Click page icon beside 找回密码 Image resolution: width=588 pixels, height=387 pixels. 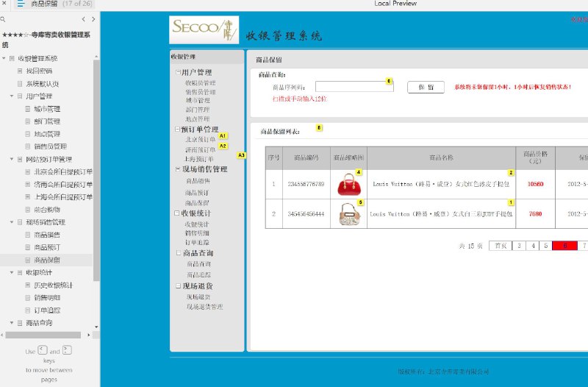pyautogui.click(x=20, y=71)
